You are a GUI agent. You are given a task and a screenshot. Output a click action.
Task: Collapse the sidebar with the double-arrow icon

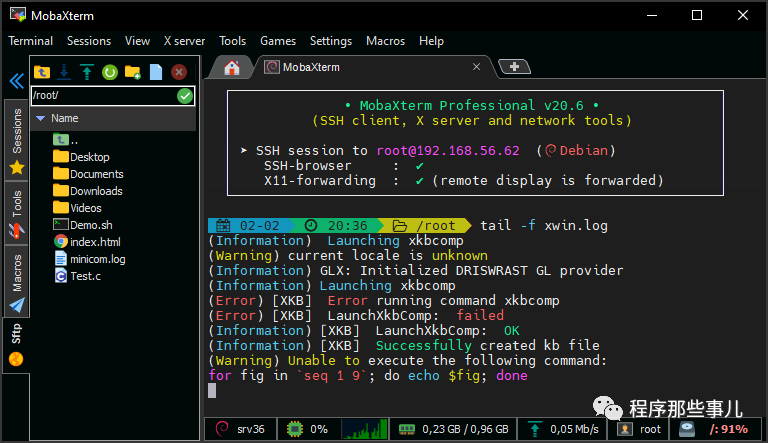tap(17, 80)
